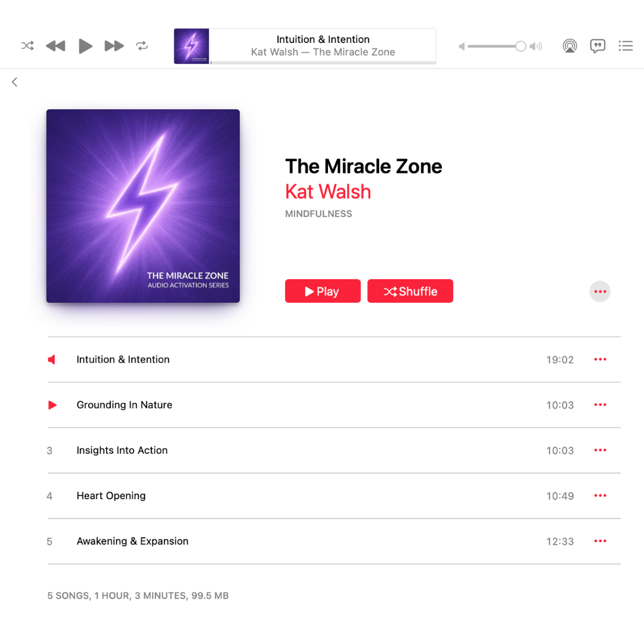The image size is (644, 644).
Task: Click The Miracle Zone album artwork
Action: pos(143,206)
